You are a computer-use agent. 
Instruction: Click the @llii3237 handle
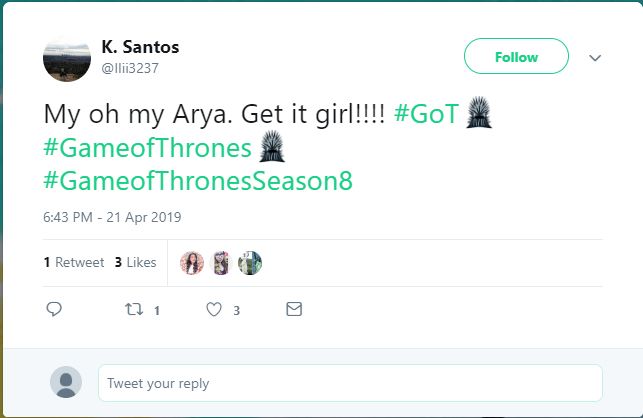(x=130, y=68)
